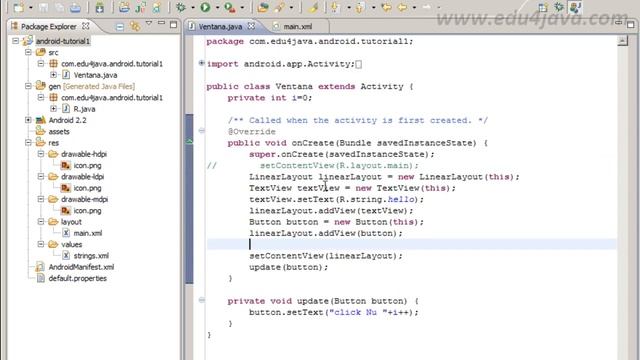Viewport: 640px width, 360px height.
Task: Collapse the layout folder node
Action: click(x=41, y=222)
